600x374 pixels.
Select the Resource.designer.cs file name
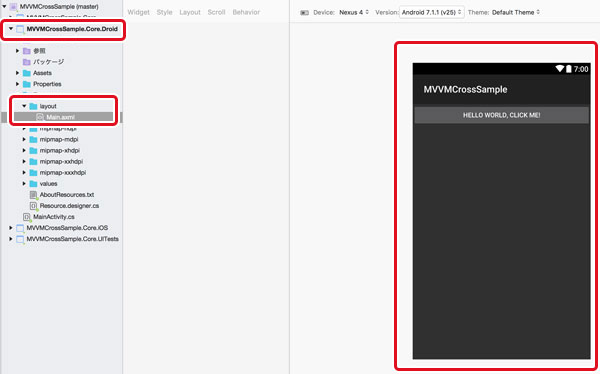tap(69, 206)
